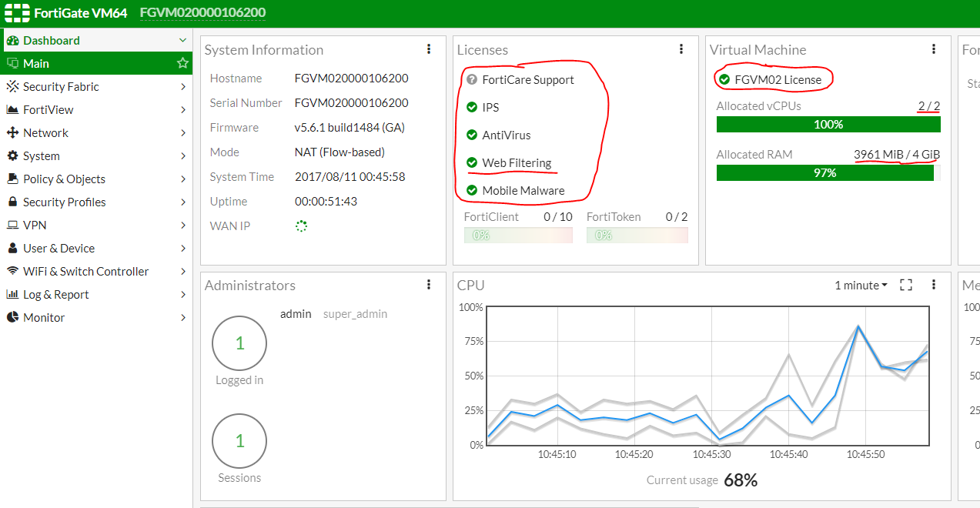
Task: Click the FortiToken 0% usage bar
Action: 637,235
